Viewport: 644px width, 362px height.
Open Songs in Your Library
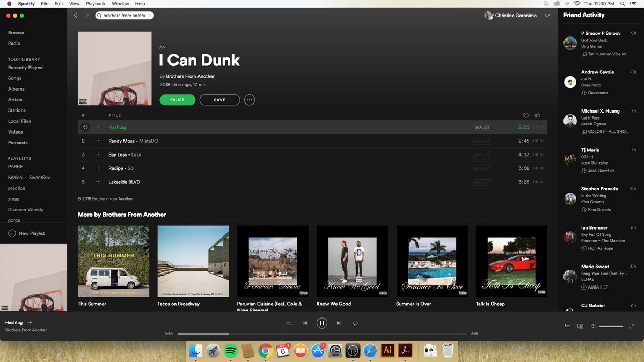coord(14,78)
